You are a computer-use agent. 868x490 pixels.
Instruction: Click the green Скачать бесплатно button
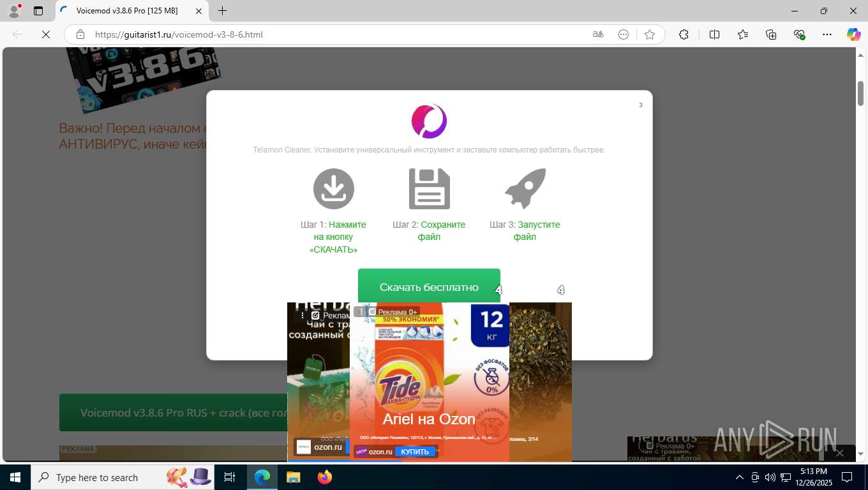429,286
